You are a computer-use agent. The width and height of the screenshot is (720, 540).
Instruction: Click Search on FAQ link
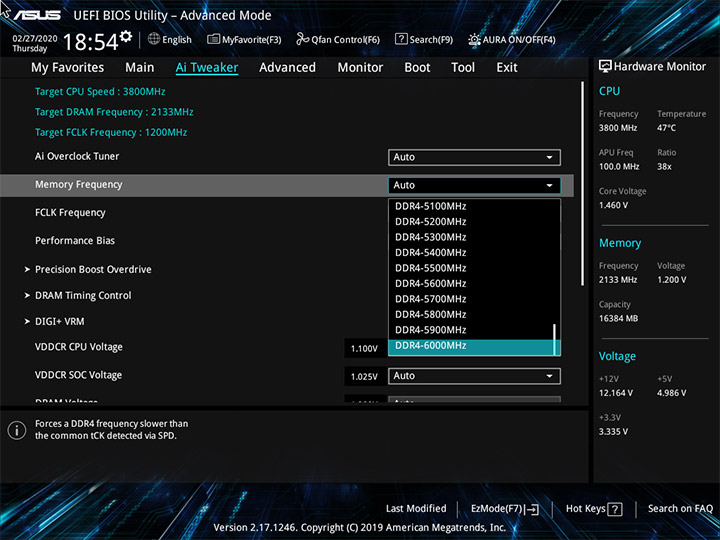[680, 509]
